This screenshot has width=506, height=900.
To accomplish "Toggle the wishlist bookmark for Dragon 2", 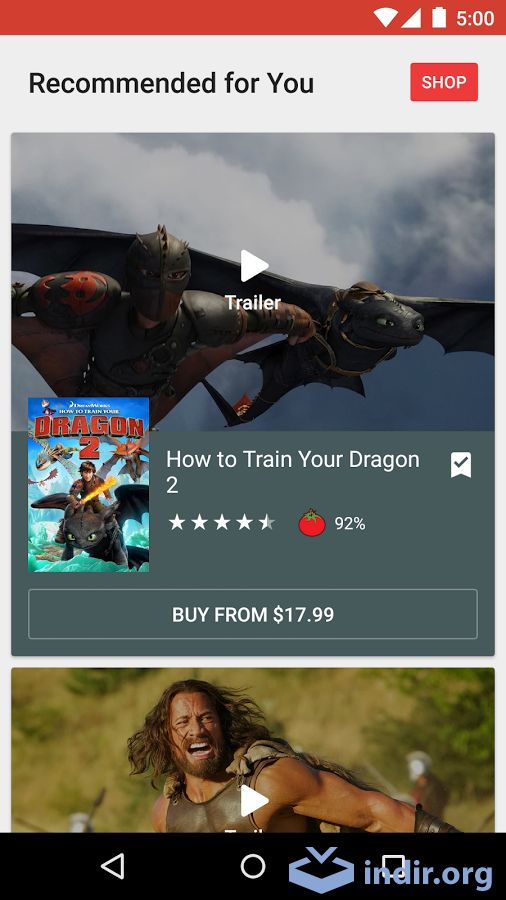I will pyautogui.click(x=461, y=465).
